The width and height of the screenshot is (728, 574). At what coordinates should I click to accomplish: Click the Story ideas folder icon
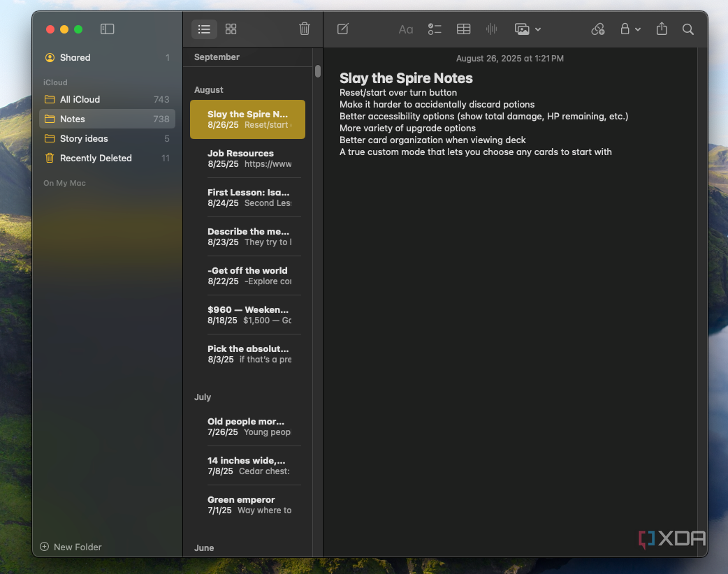point(50,138)
